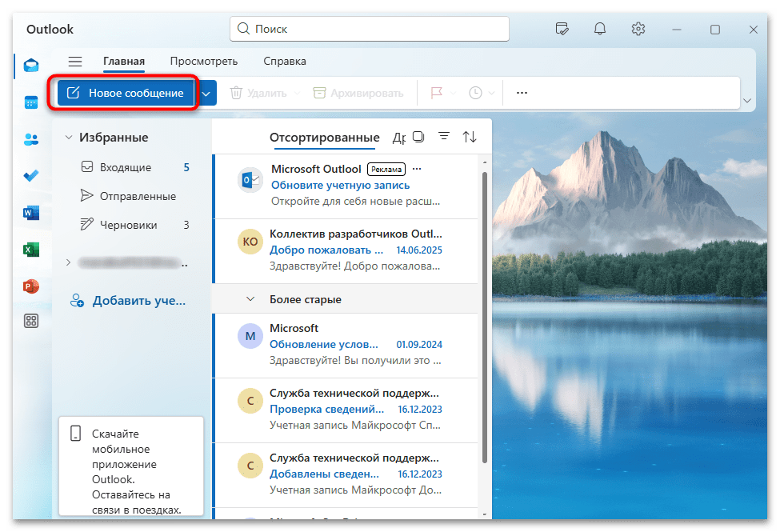Select the partially hidden Другие inbox tab

[399, 138]
